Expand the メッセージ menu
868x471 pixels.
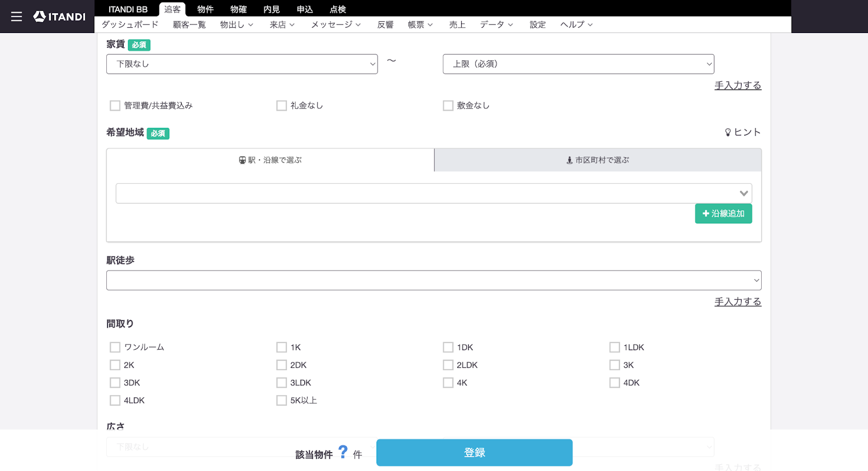point(336,25)
